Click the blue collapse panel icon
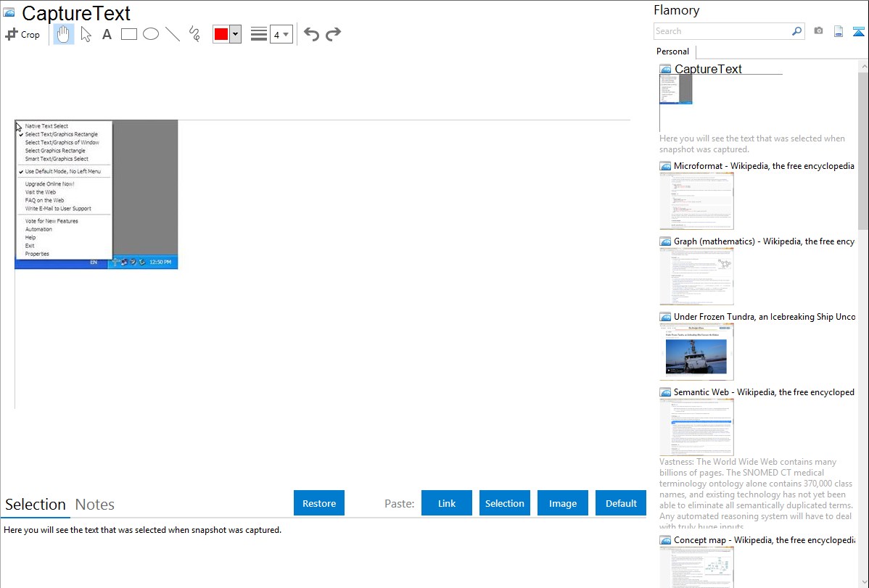The height and width of the screenshot is (588, 869). pyautogui.click(x=858, y=31)
